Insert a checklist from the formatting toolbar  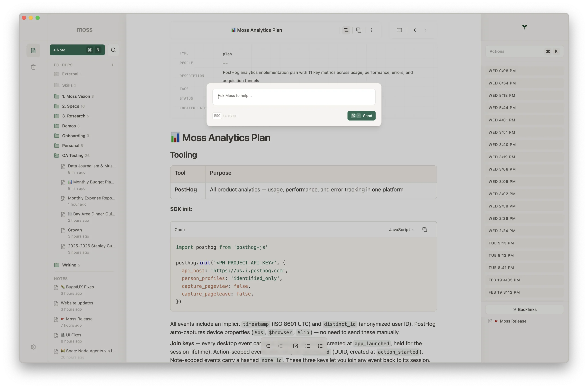click(295, 346)
